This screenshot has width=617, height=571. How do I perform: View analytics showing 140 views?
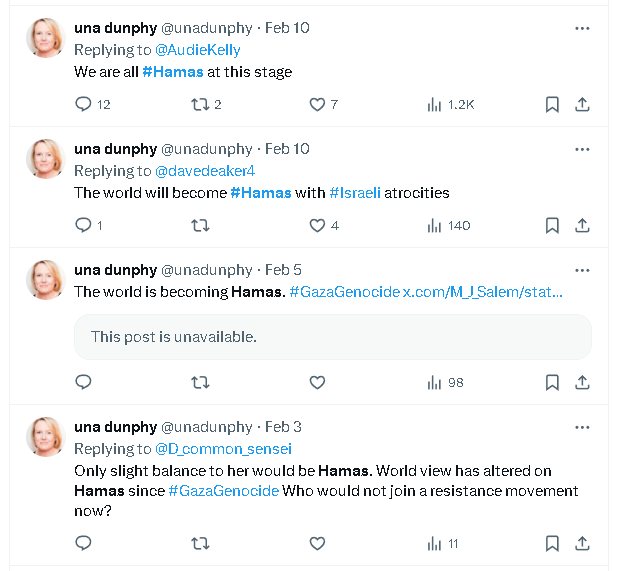[x=448, y=225]
